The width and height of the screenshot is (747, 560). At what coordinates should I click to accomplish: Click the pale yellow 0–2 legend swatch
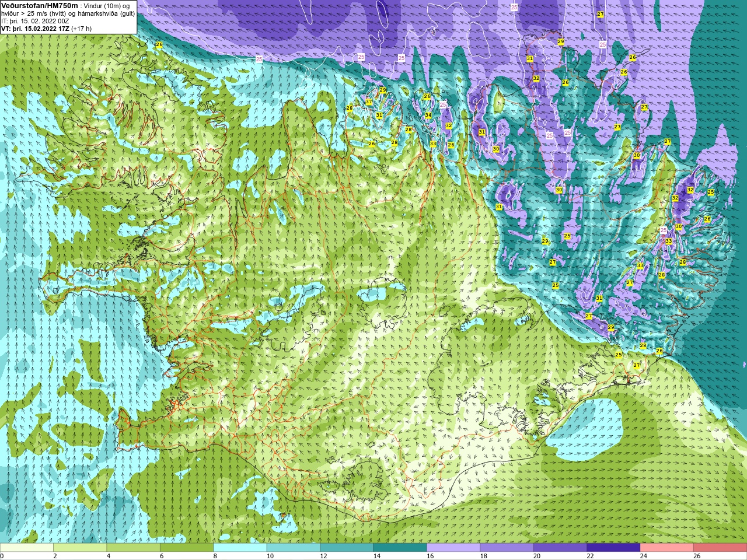pyautogui.click(x=27, y=548)
